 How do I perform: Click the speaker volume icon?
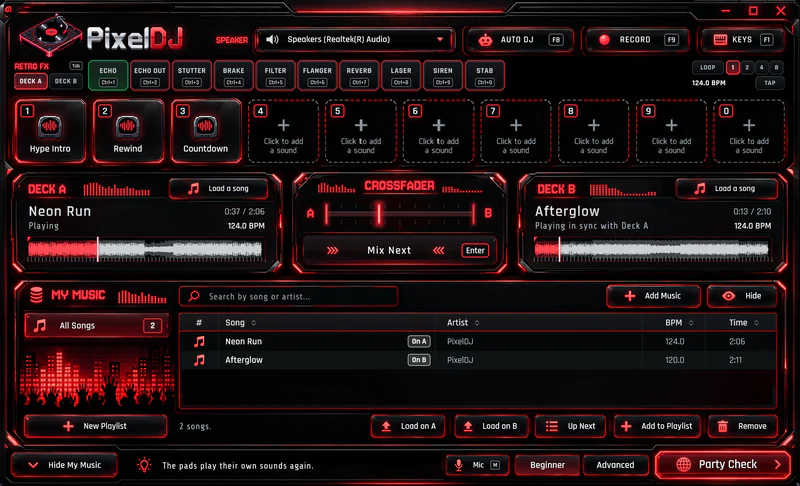click(x=272, y=39)
